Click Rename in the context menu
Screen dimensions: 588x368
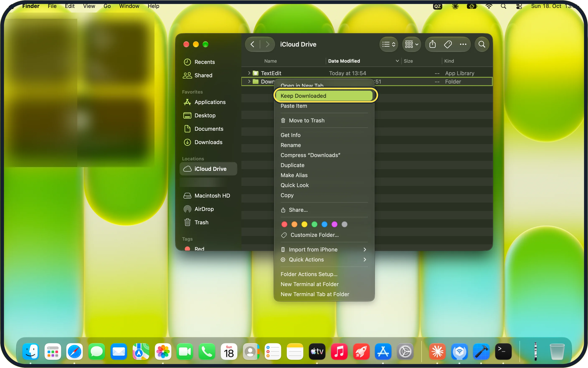pyautogui.click(x=324, y=145)
